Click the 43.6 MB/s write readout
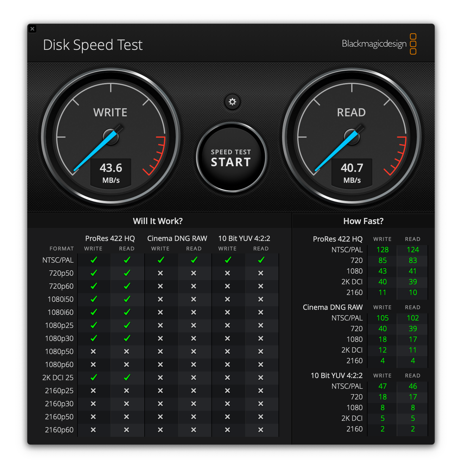 click(x=111, y=173)
